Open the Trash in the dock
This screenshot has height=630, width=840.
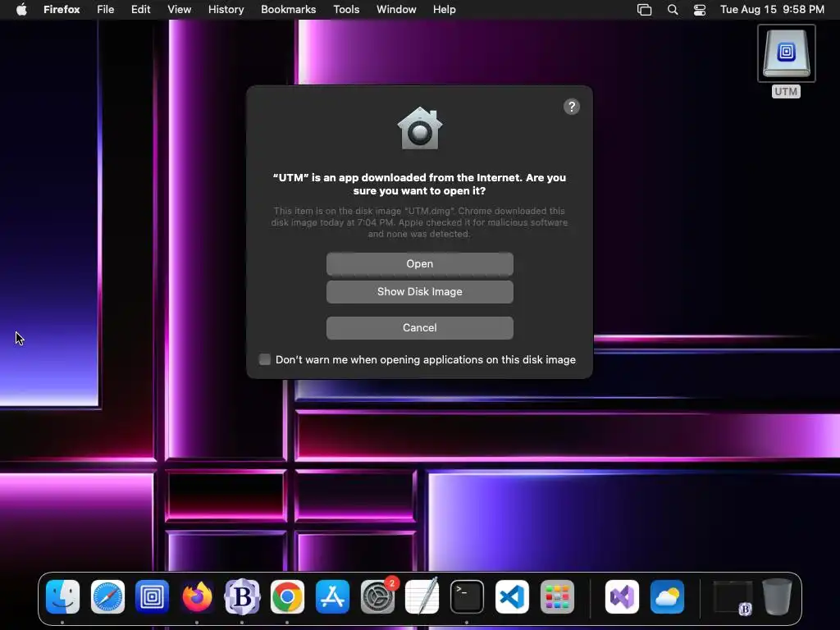pyautogui.click(x=778, y=596)
